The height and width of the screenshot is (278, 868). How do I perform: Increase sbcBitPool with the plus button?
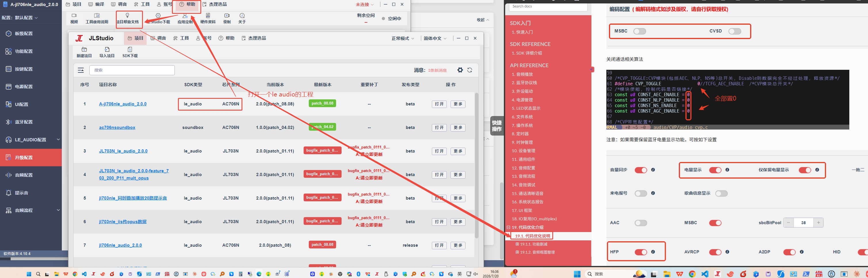[x=818, y=223]
